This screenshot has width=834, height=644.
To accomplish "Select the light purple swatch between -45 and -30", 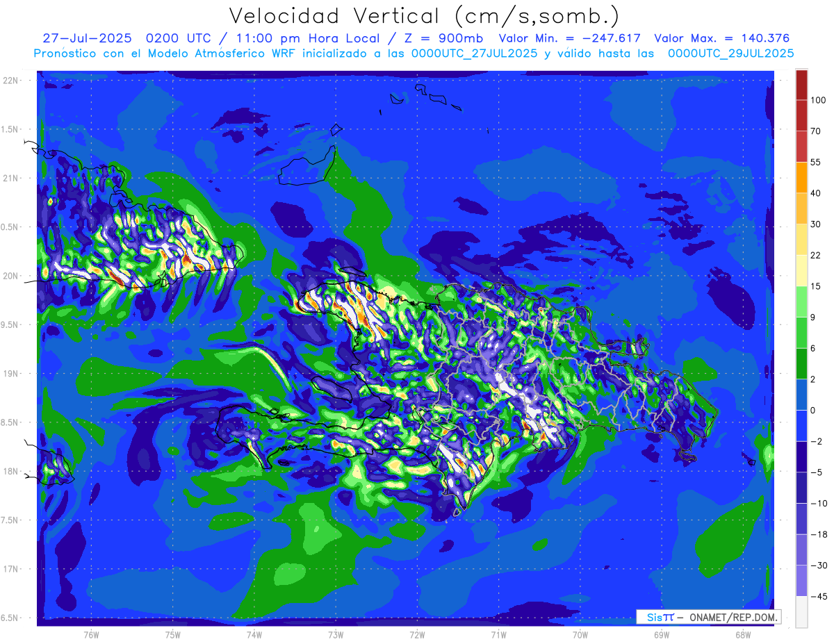I will 801,580.
